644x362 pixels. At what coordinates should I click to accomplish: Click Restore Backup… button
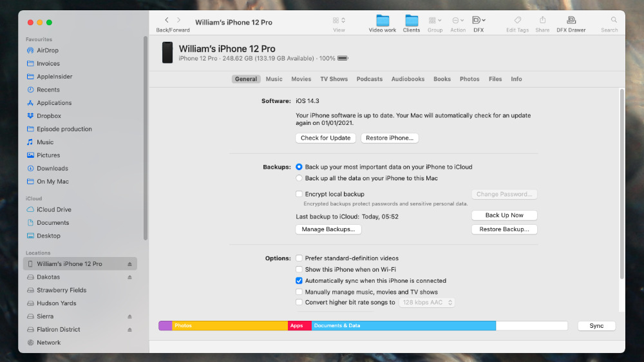[504, 229]
